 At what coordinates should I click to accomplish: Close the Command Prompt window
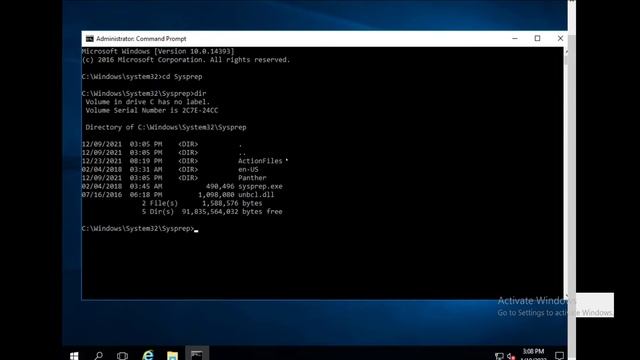(x=560, y=38)
